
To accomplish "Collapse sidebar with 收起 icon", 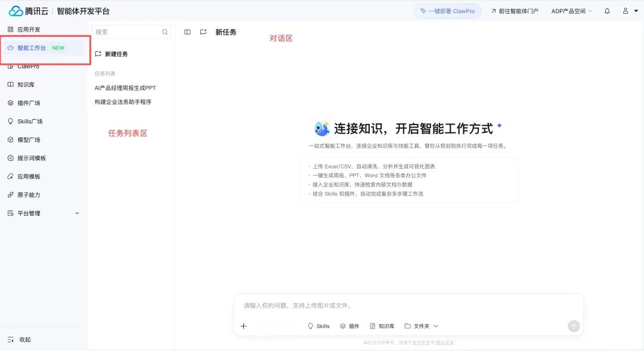I will pyautogui.click(x=10, y=340).
